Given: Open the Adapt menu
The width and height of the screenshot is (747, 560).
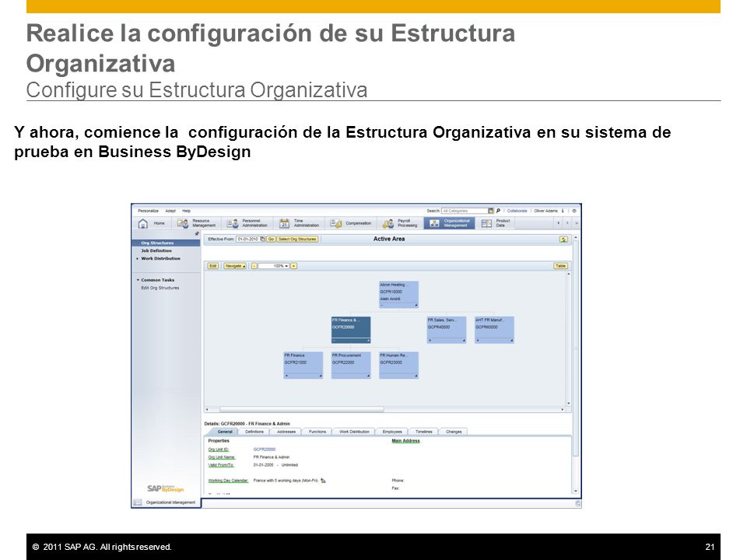Looking at the screenshot, I should coord(170,211).
